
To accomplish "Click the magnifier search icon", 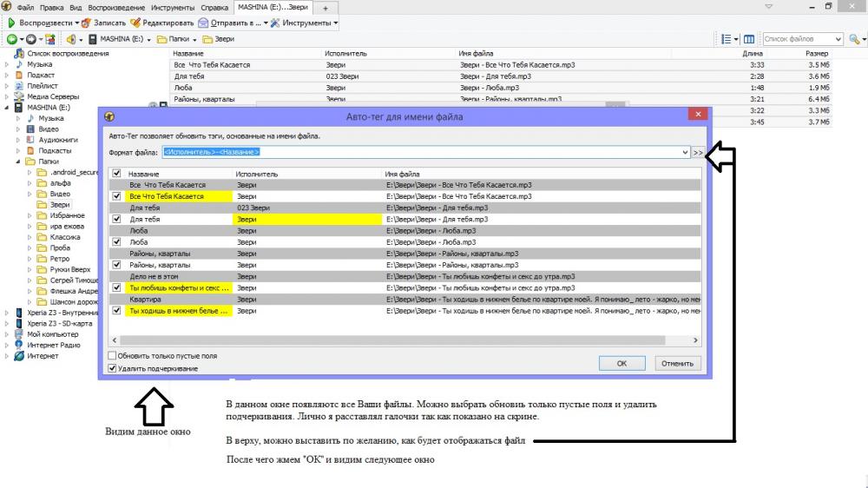I will 854,39.
